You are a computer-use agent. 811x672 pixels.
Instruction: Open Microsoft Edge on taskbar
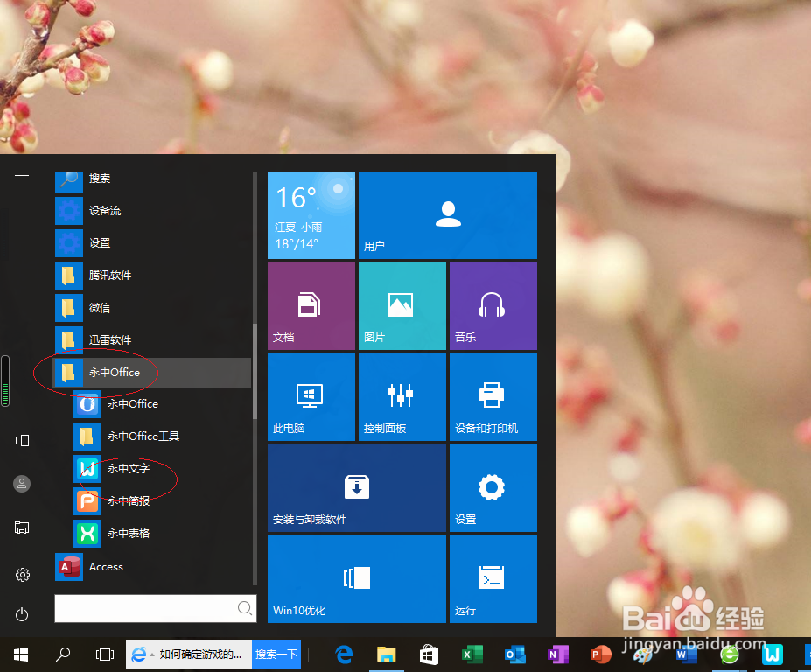click(344, 654)
